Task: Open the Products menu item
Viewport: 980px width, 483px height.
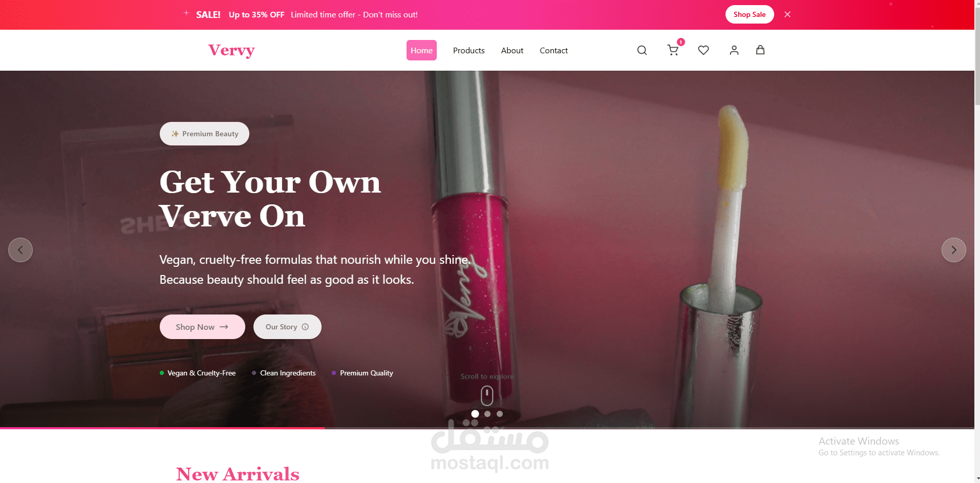Action: pyautogui.click(x=468, y=50)
